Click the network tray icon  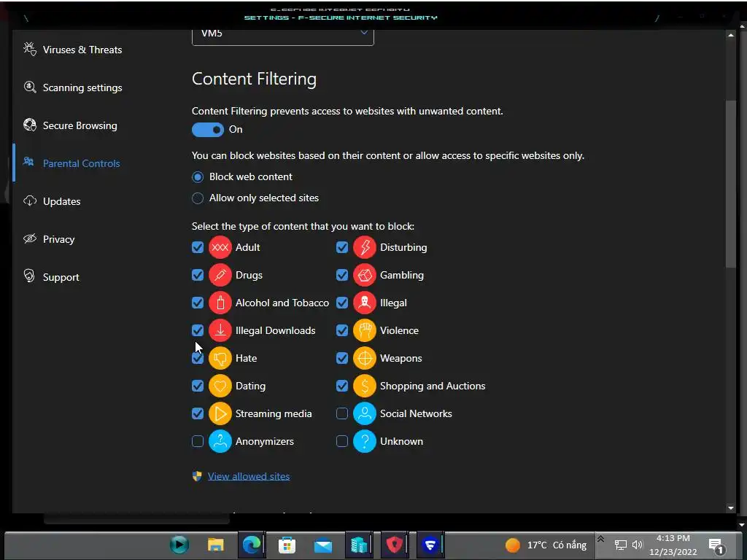[620, 545]
